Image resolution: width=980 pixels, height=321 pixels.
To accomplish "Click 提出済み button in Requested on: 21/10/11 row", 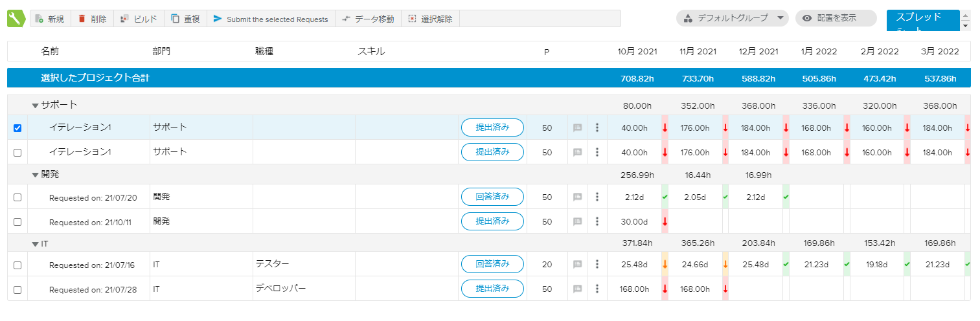I will (492, 221).
